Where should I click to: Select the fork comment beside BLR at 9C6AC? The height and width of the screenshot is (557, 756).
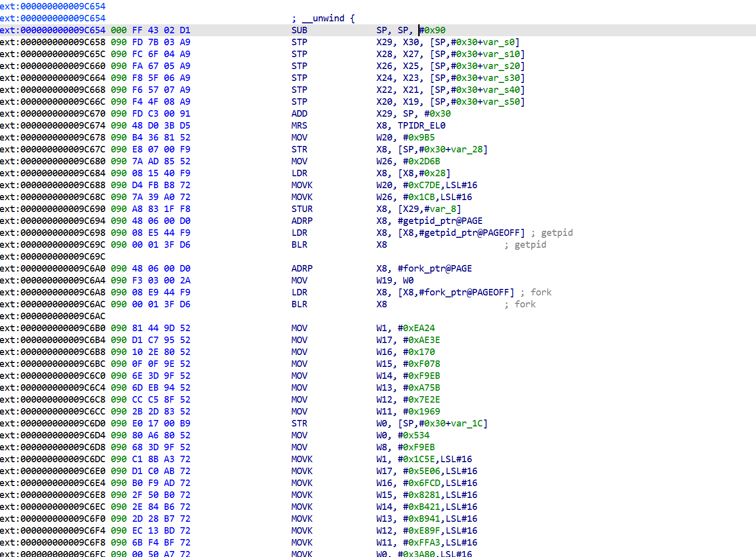(x=525, y=304)
